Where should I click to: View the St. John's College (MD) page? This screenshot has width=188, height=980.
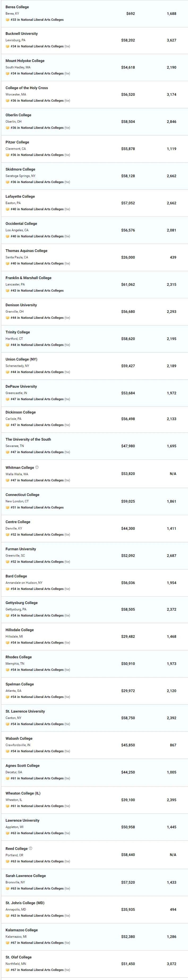coord(25,902)
